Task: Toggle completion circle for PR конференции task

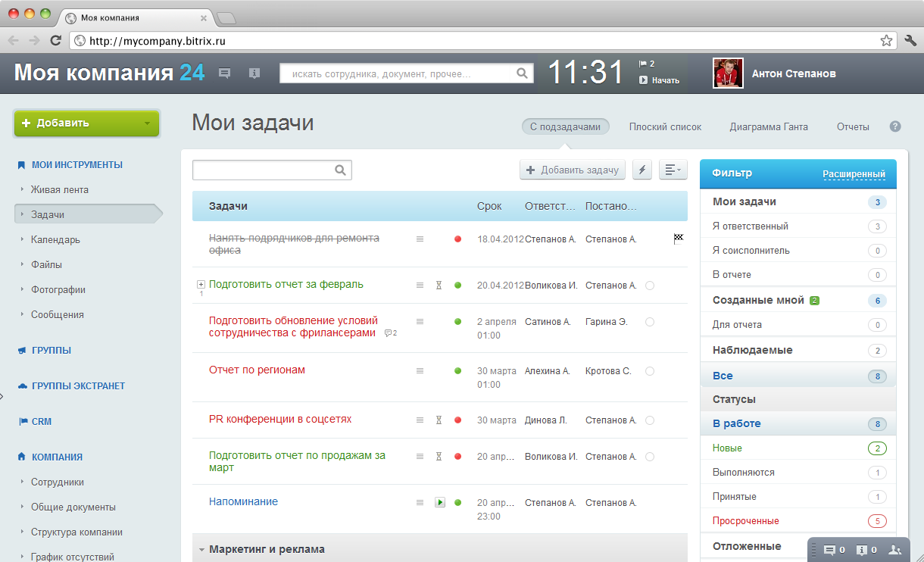Action: [650, 420]
